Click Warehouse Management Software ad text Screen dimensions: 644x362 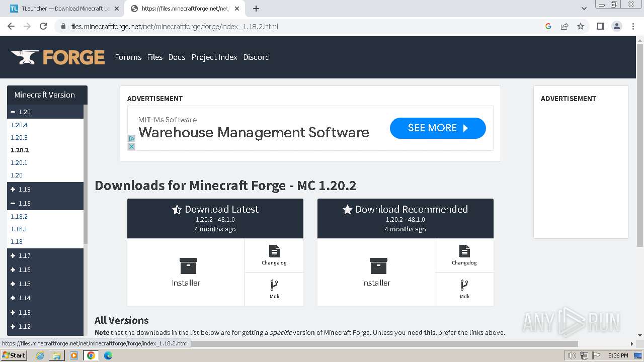click(254, 132)
